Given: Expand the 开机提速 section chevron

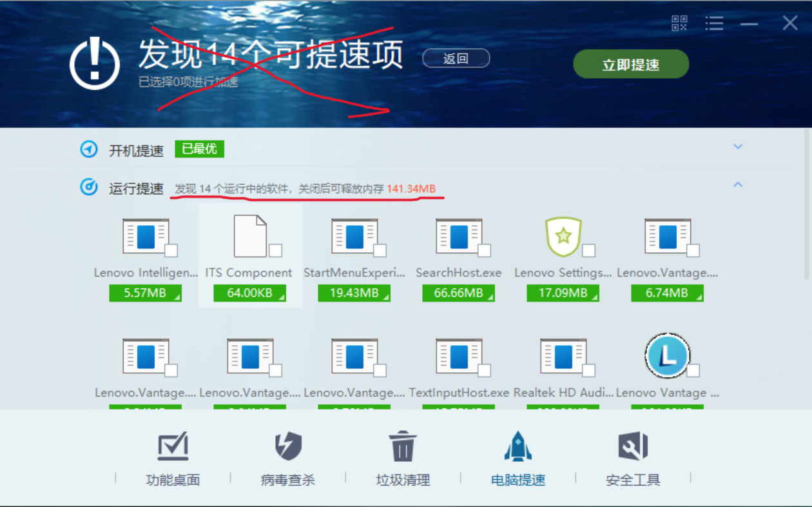Looking at the screenshot, I should click(738, 146).
